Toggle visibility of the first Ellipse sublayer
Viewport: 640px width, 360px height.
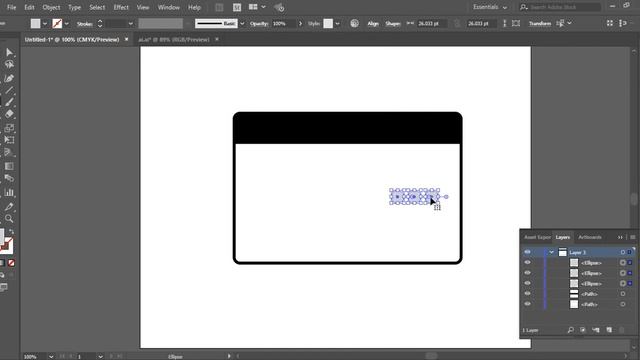527,262
